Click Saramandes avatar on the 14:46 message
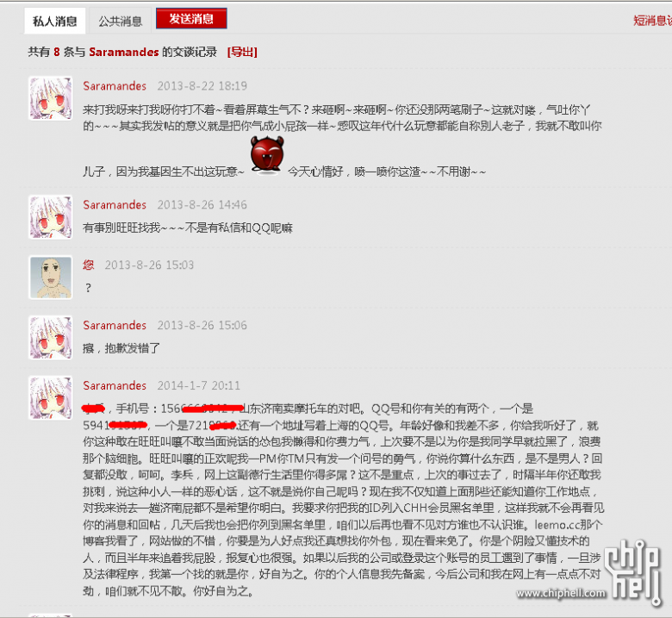Viewport: 672px width, 618px height. click(51, 217)
